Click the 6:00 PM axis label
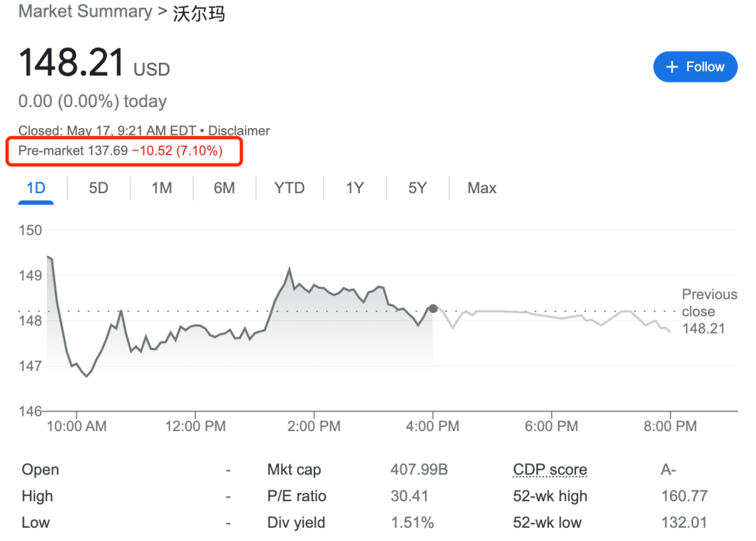This screenshot has height=541, width=756. [552, 426]
